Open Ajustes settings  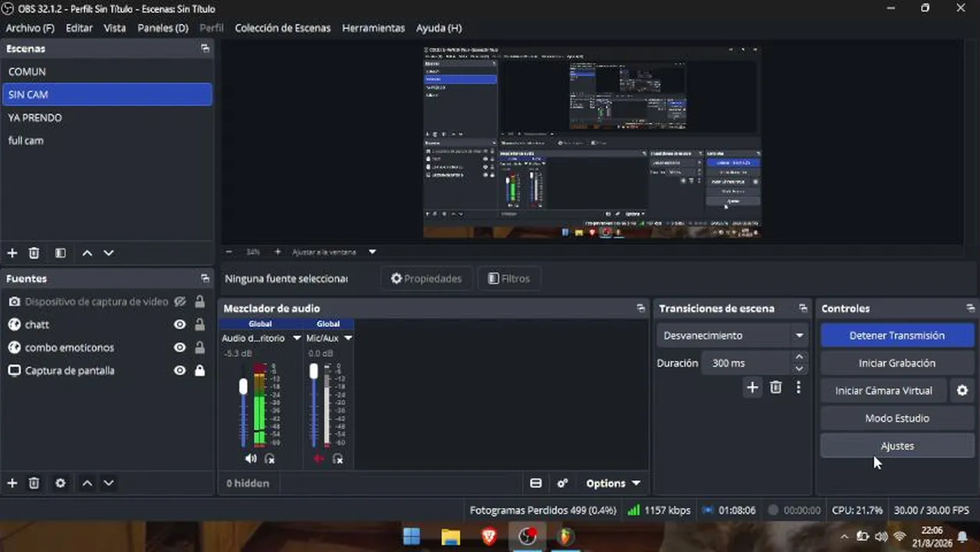pyautogui.click(x=897, y=445)
